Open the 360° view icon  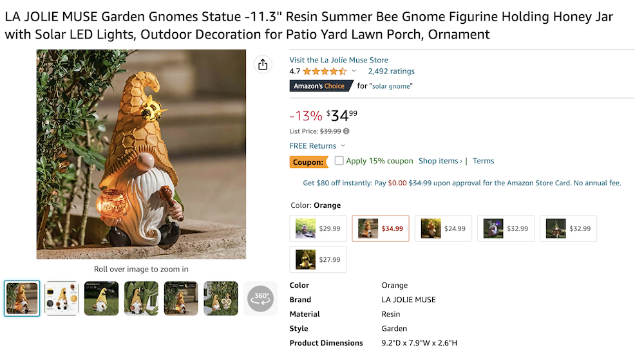pyautogui.click(x=260, y=299)
